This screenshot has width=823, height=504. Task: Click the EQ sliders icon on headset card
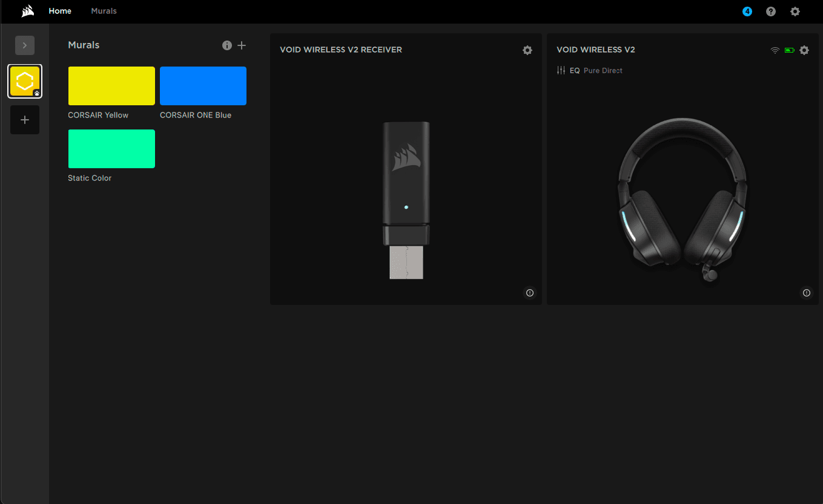[561, 70]
